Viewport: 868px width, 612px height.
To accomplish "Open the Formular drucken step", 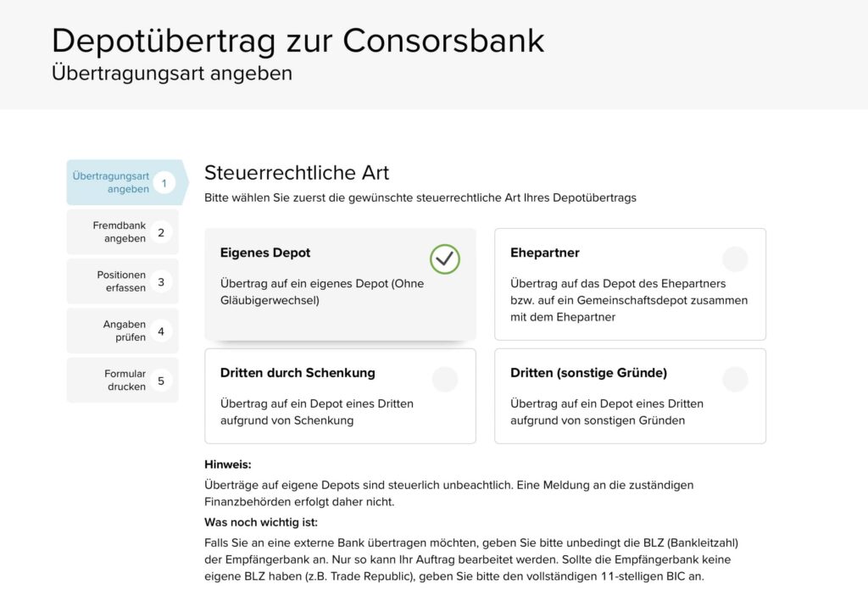I will pyautogui.click(x=122, y=381).
